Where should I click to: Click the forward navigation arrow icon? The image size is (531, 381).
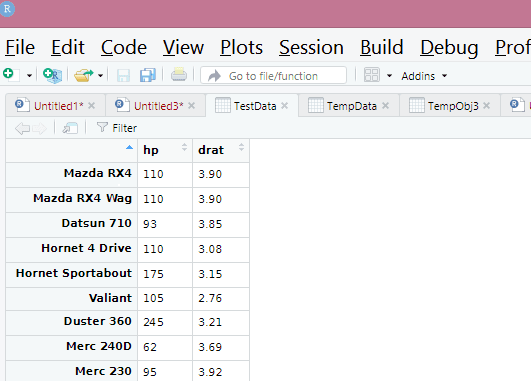coord(40,128)
